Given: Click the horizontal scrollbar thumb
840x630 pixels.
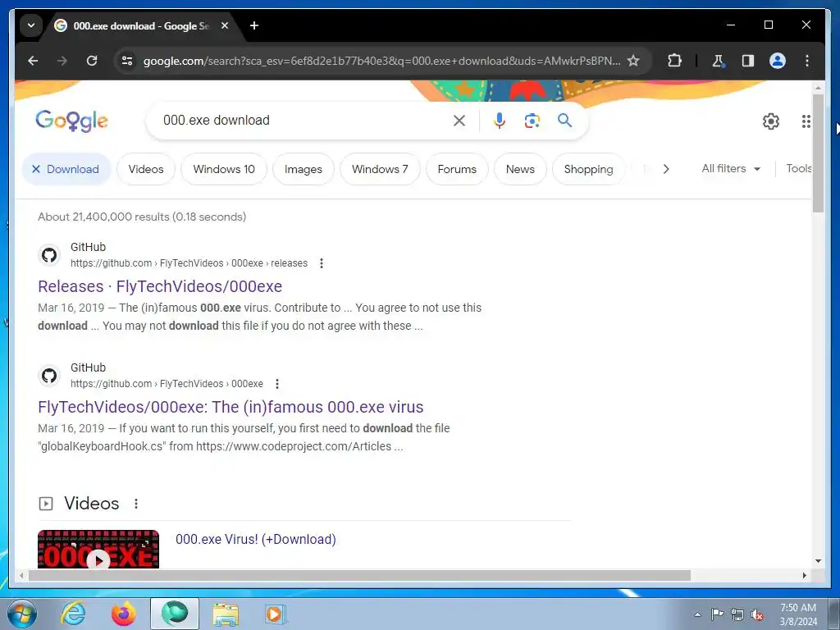Looking at the screenshot, I should [x=359, y=575].
